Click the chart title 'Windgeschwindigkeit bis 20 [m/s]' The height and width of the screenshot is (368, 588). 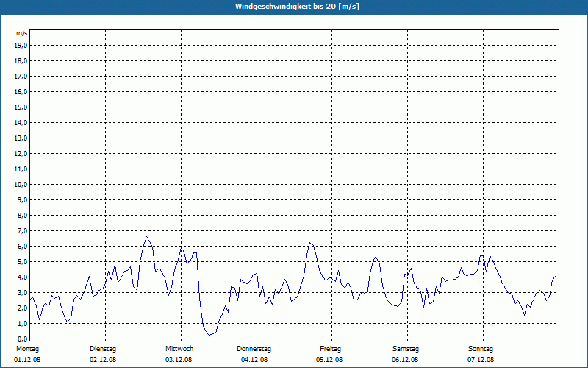(x=297, y=7)
